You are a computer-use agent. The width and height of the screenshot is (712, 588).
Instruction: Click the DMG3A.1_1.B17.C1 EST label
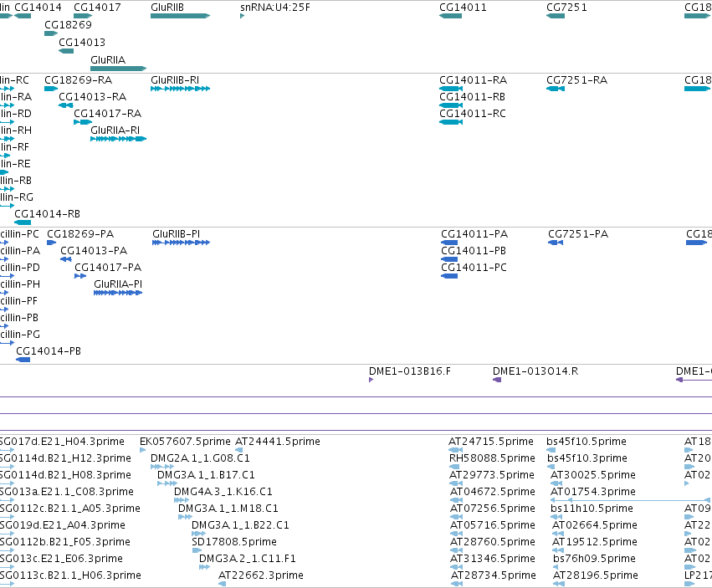[x=206, y=475]
